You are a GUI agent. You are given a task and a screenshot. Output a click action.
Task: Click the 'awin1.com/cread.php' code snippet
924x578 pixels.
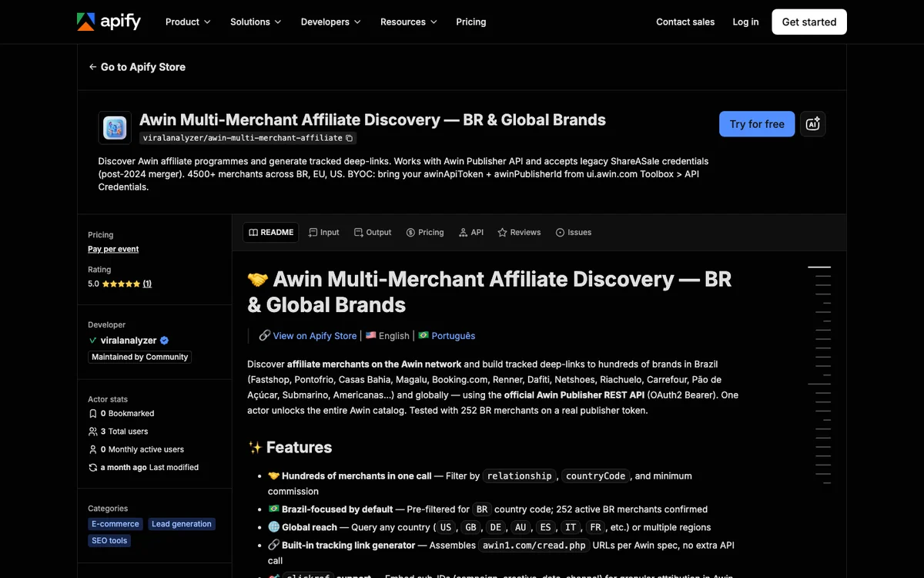pyautogui.click(x=534, y=546)
